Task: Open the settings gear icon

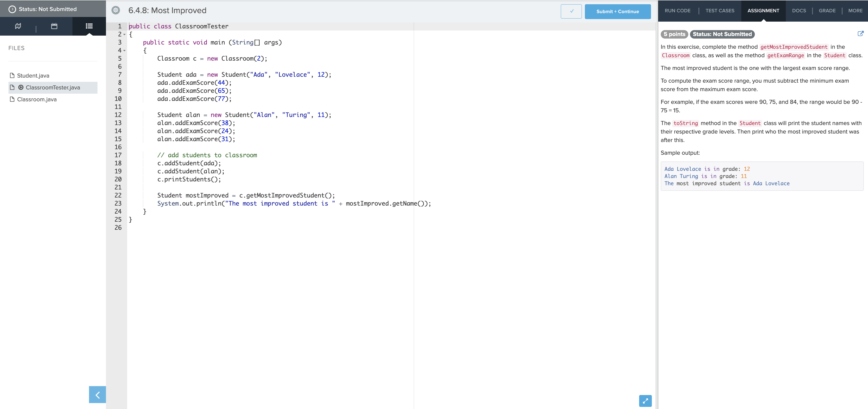Action: (x=115, y=10)
